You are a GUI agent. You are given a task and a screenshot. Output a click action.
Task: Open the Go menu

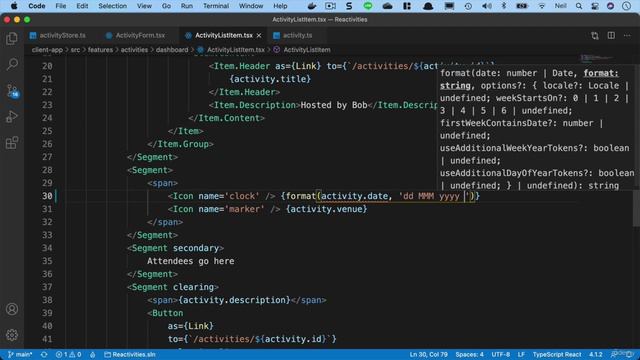pos(166,6)
